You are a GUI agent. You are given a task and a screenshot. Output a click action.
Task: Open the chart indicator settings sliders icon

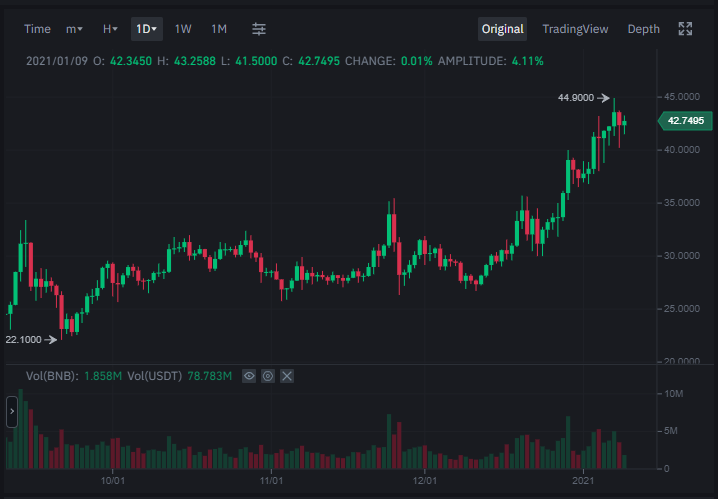(259, 29)
